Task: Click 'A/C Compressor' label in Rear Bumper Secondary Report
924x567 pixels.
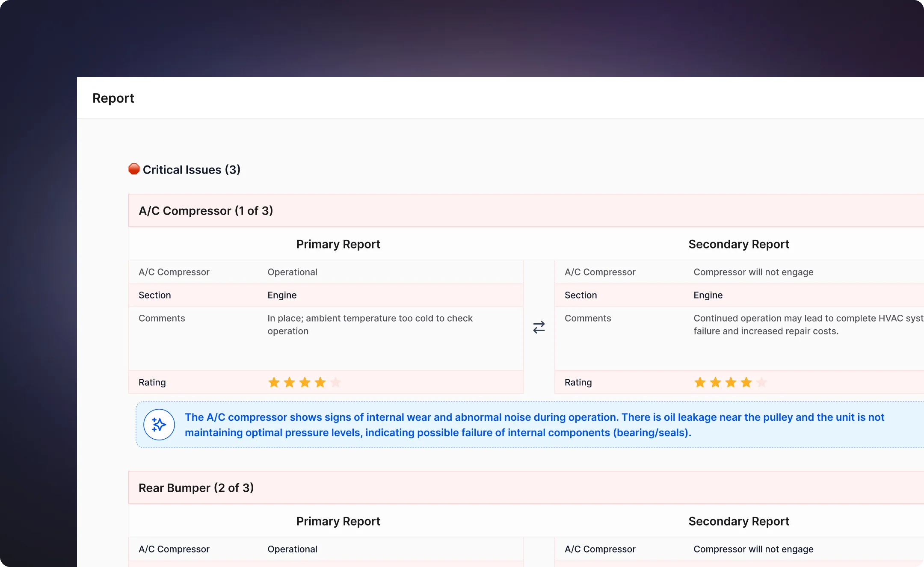Action: tap(600, 549)
